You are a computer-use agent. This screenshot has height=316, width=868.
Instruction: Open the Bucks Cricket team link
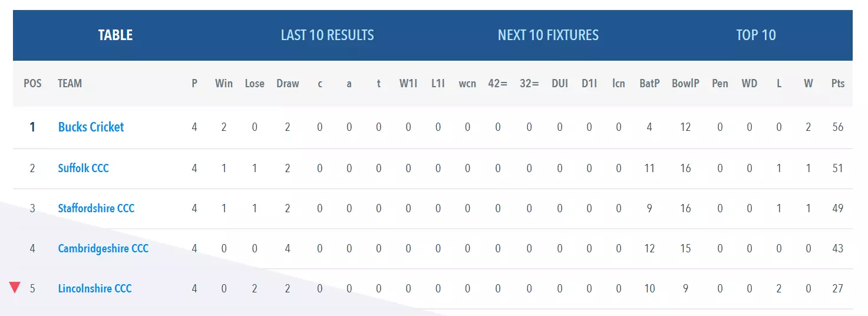(91, 127)
